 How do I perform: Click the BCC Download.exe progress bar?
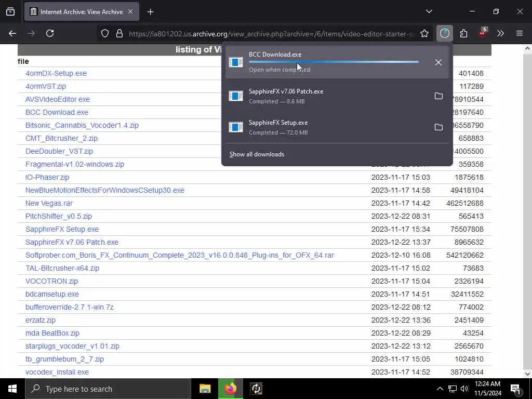coord(334,62)
